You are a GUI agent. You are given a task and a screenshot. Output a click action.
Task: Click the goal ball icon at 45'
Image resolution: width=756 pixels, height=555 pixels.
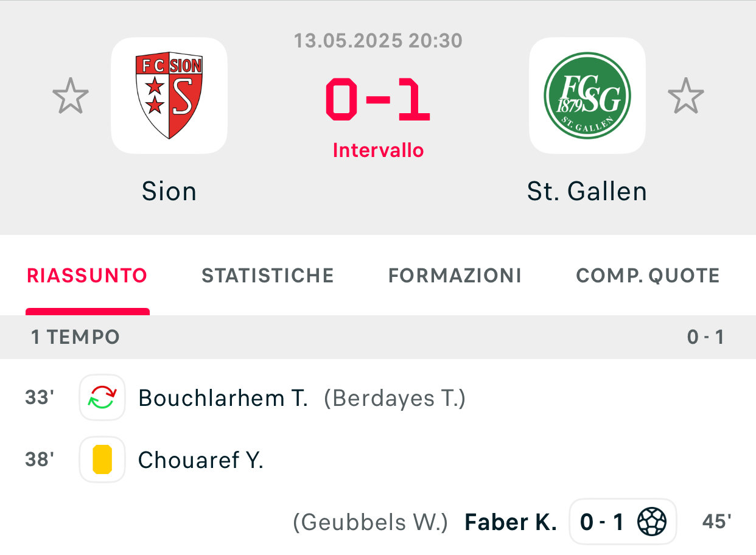tap(652, 522)
